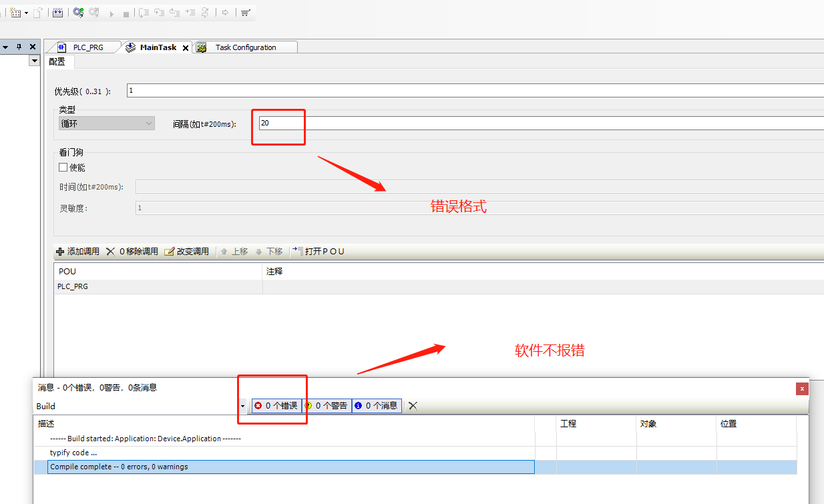This screenshot has width=824, height=504.
Task: Click the 工程 column header
Action: (x=596, y=424)
